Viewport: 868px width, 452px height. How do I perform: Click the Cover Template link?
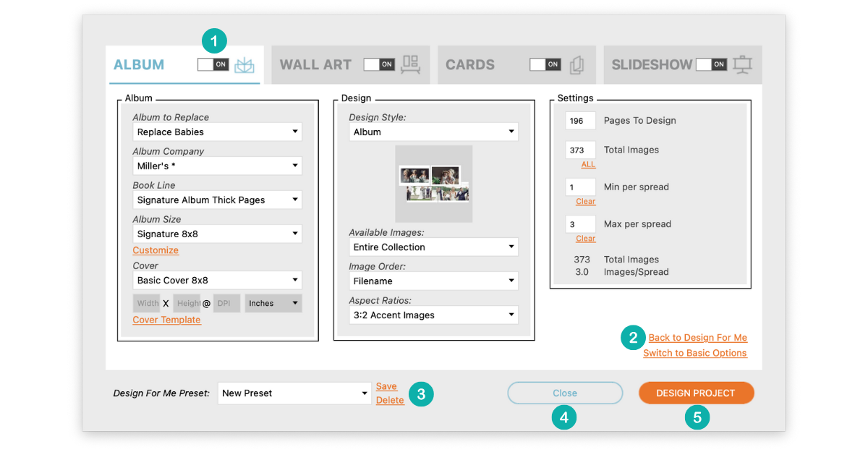[x=167, y=320]
